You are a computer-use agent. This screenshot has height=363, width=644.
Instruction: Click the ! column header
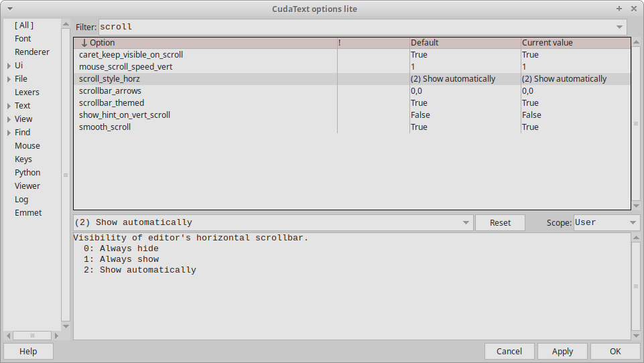(374, 43)
